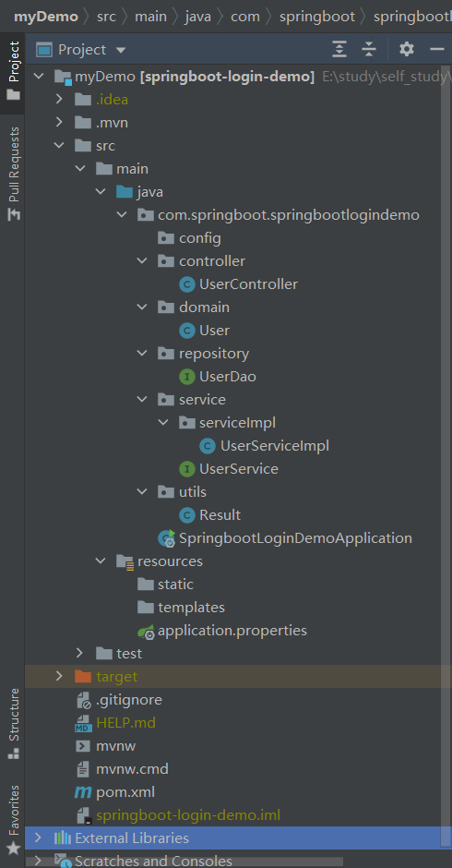Screen dimensions: 452x868
Task: Expand the target folder
Action: [x=59, y=677]
